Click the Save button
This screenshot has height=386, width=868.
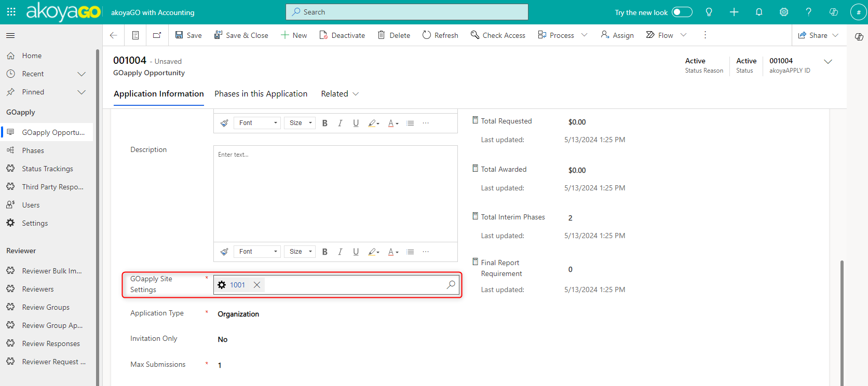tap(188, 35)
